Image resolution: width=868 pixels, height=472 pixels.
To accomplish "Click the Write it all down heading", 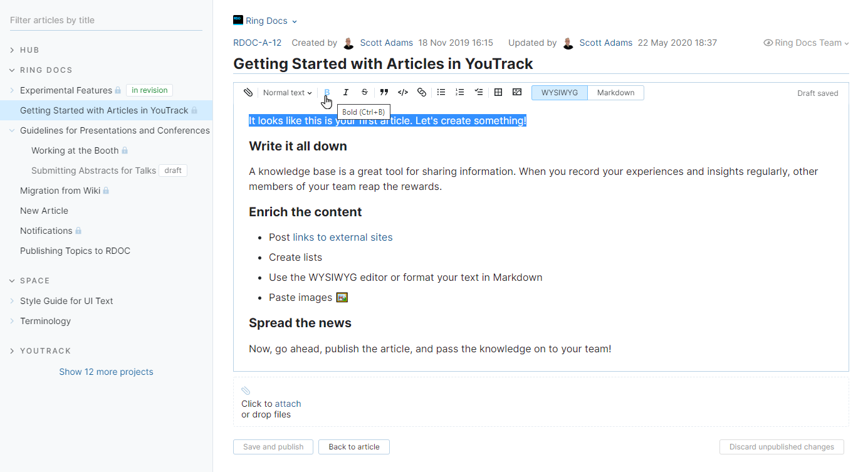I will [x=298, y=146].
